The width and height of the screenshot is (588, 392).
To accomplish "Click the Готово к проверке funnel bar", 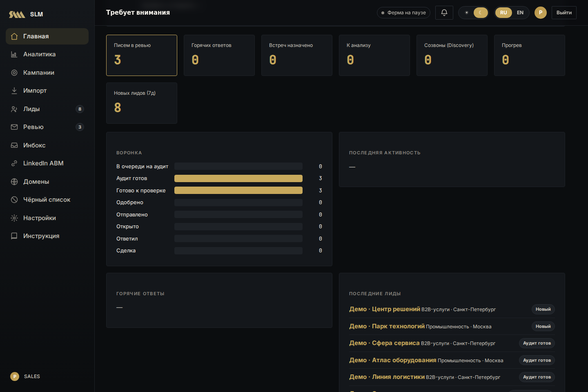I will point(238,190).
